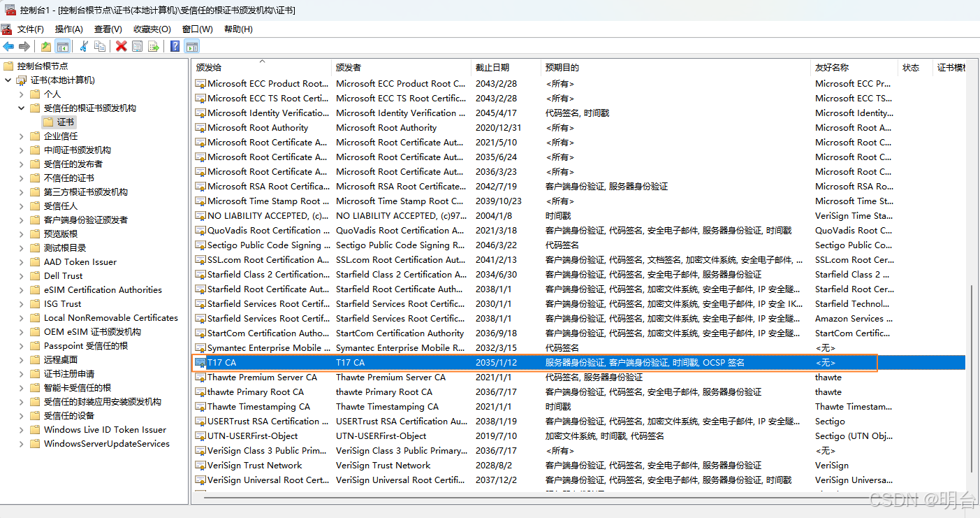Viewport: 980px width, 518px height.
Task: Click the folder icon next to Dell Trust
Action: tap(35, 276)
